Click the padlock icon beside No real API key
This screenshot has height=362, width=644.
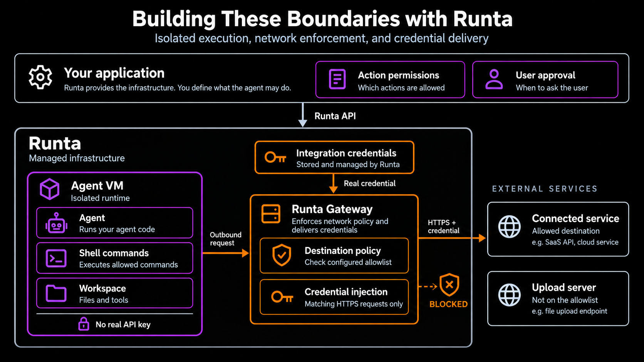(x=84, y=324)
